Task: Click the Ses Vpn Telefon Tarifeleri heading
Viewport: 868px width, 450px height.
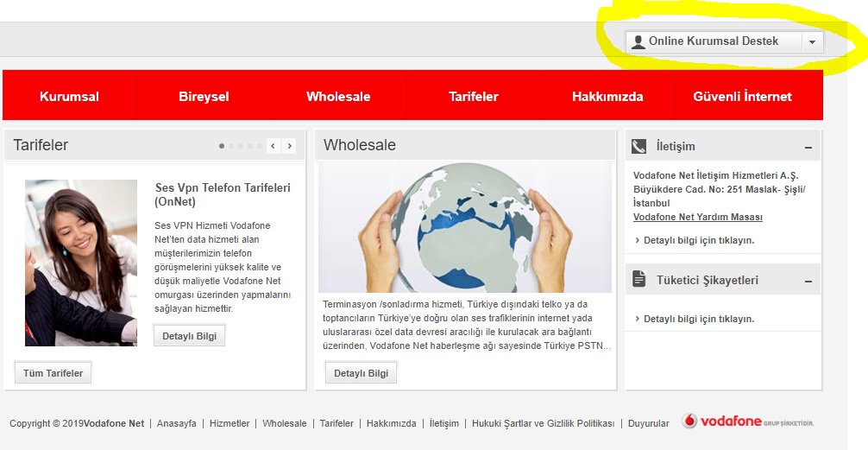Action: pyautogui.click(x=223, y=194)
